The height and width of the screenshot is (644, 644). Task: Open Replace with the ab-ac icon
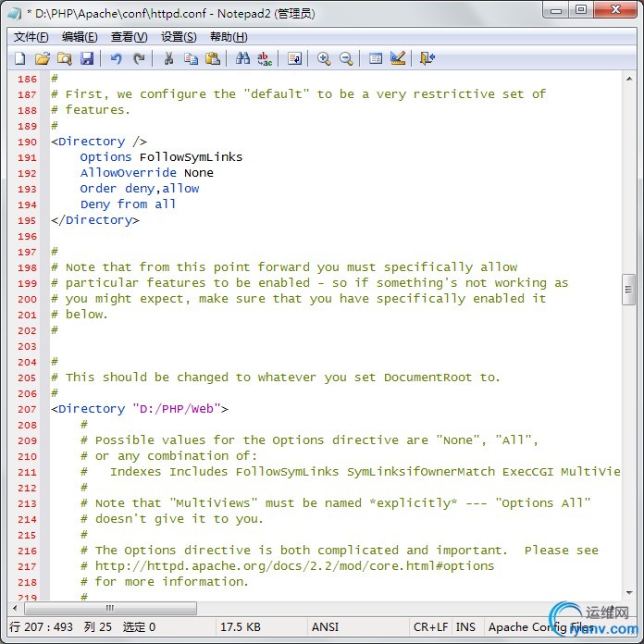point(265,58)
